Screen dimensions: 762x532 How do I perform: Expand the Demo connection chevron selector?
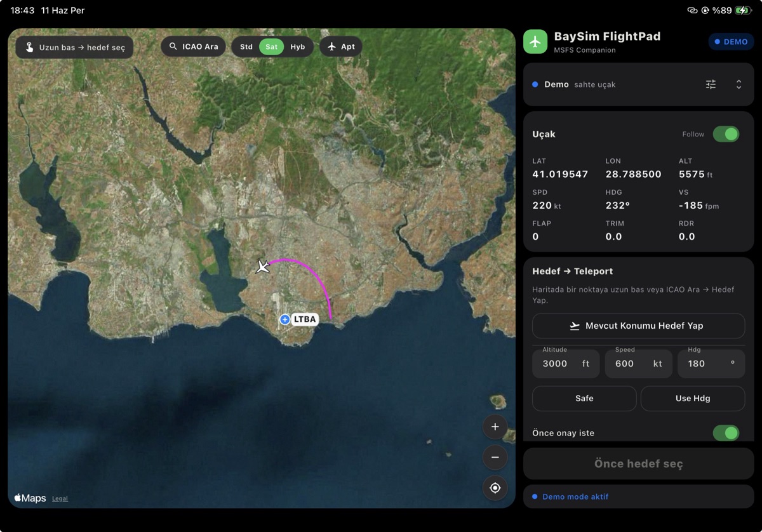tap(739, 84)
